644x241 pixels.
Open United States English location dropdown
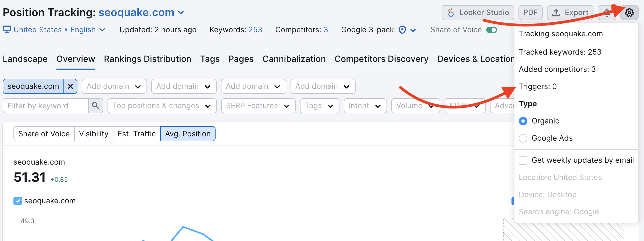pos(59,30)
